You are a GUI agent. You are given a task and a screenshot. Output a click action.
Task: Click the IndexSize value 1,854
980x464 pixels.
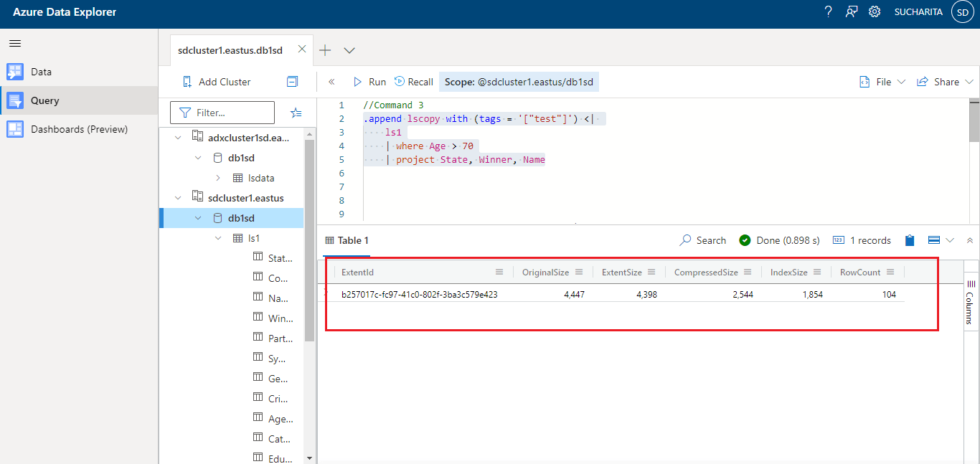pos(812,294)
